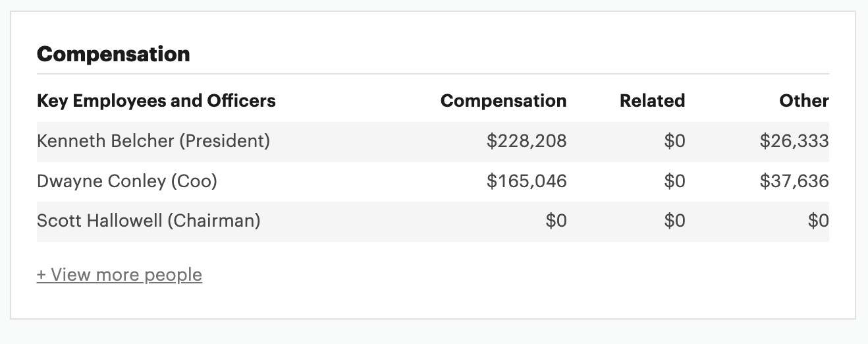Click Scott Hallowell's Other $0 cell

(x=819, y=221)
